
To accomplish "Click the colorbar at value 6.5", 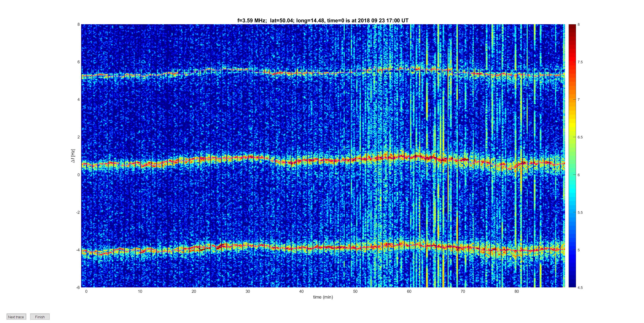I will coord(572,137).
